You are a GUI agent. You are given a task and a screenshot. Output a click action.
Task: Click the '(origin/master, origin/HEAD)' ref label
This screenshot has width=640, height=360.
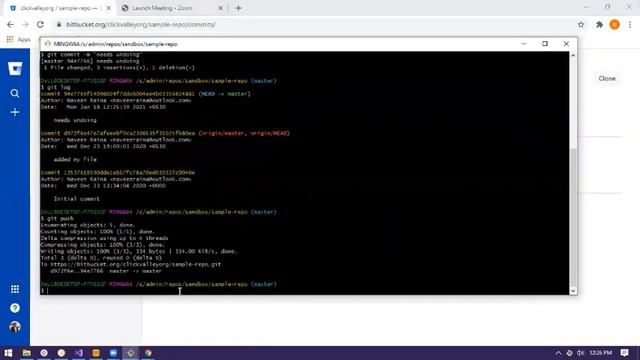(244, 133)
